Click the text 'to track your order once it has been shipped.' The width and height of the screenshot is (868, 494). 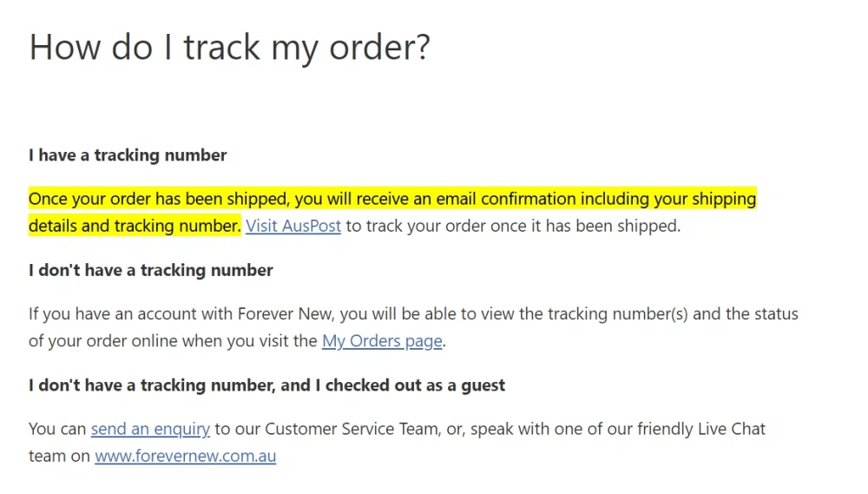[x=513, y=226]
